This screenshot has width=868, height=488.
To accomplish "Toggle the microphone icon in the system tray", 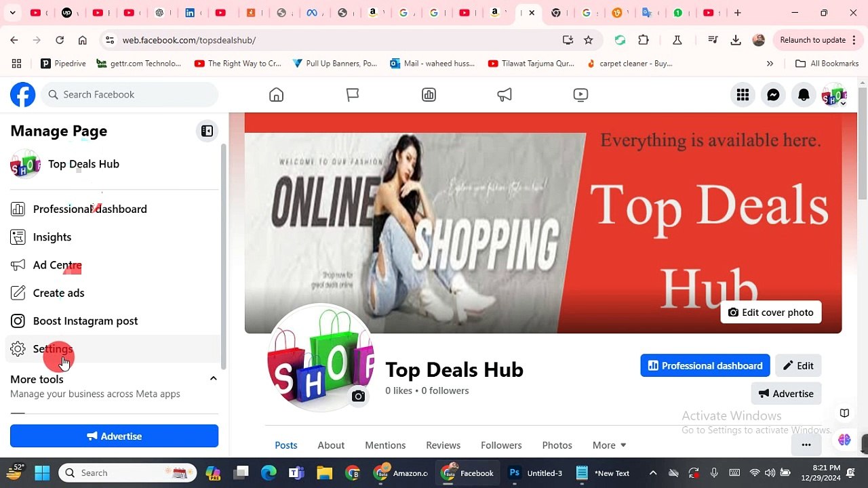I will coord(714,473).
